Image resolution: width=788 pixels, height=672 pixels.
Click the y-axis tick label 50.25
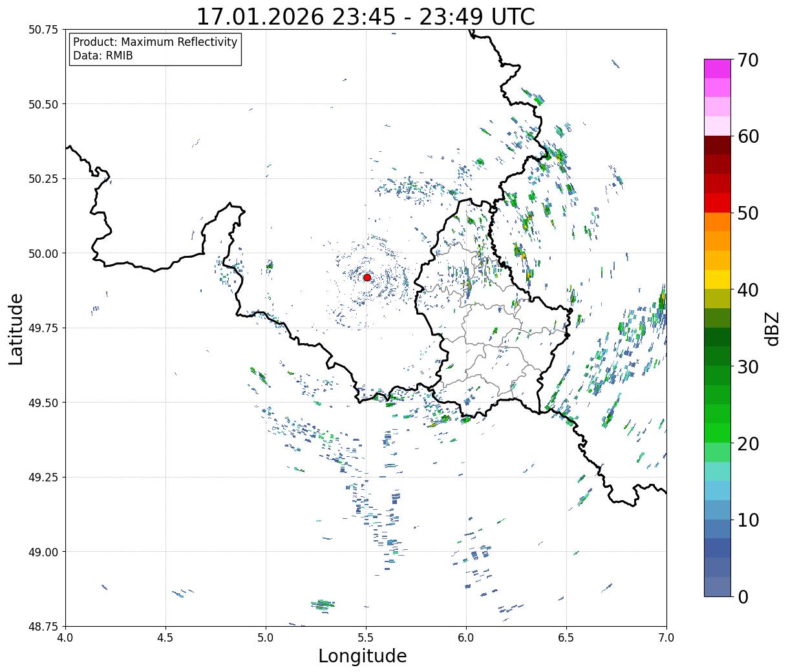click(43, 179)
